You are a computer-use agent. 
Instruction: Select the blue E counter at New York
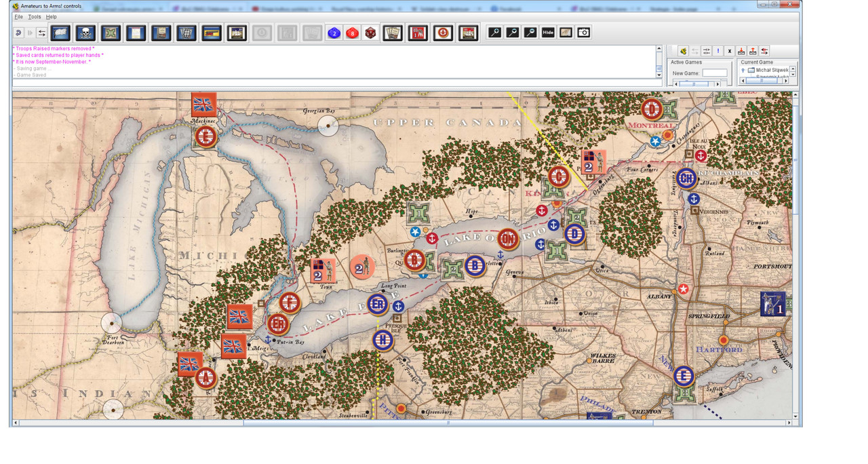coord(683,376)
